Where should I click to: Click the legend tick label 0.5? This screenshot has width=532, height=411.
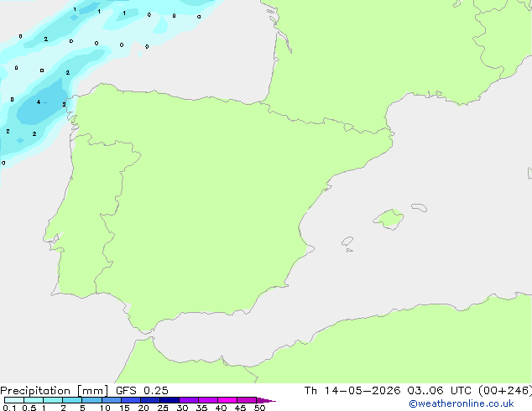(x=29, y=408)
